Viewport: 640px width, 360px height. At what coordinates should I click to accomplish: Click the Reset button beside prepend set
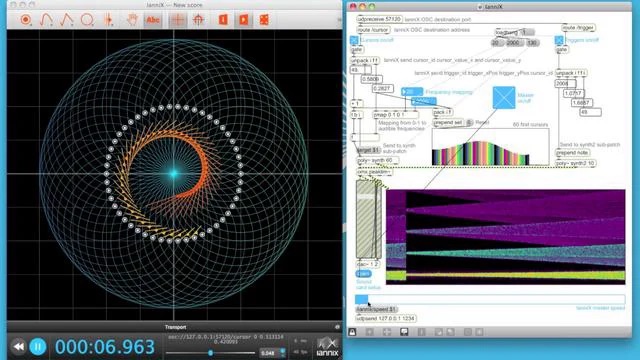[x=470, y=122]
